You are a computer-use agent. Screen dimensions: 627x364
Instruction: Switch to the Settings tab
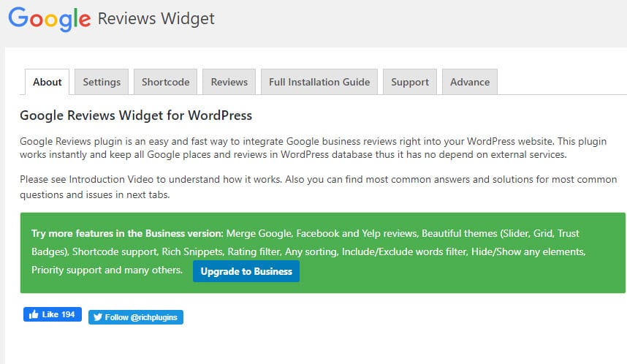tap(102, 82)
